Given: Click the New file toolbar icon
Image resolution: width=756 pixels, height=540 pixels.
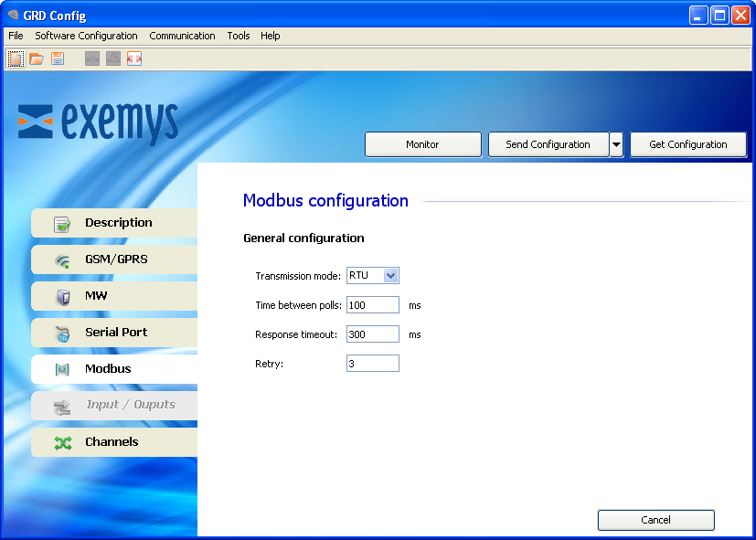Looking at the screenshot, I should (x=16, y=58).
